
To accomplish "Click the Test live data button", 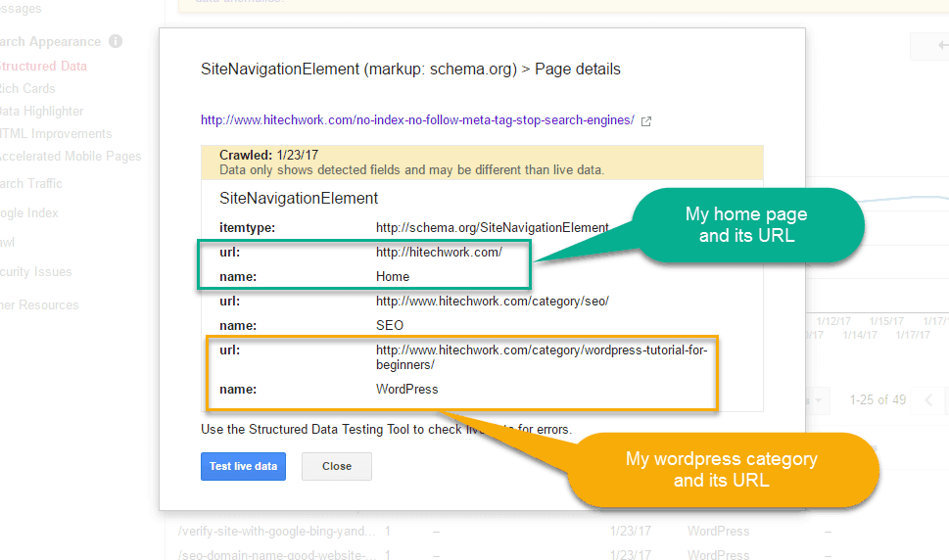I will (243, 466).
